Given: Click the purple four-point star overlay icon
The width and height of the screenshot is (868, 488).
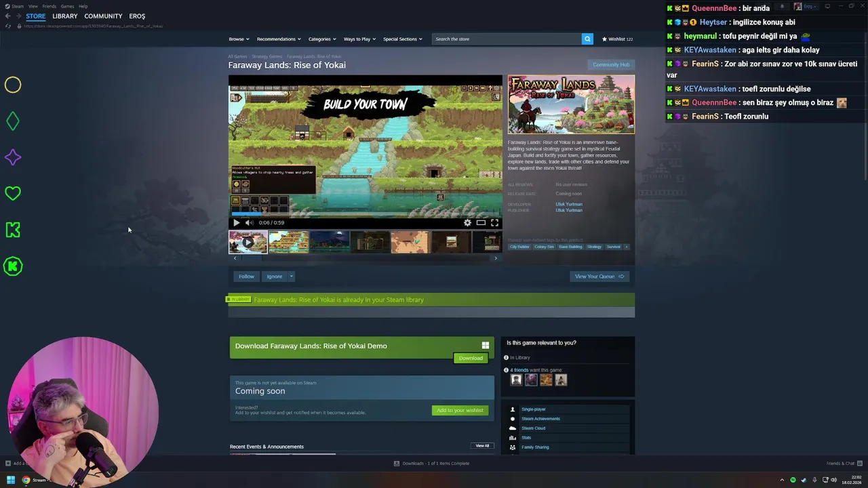Looking at the screenshot, I should (x=13, y=157).
